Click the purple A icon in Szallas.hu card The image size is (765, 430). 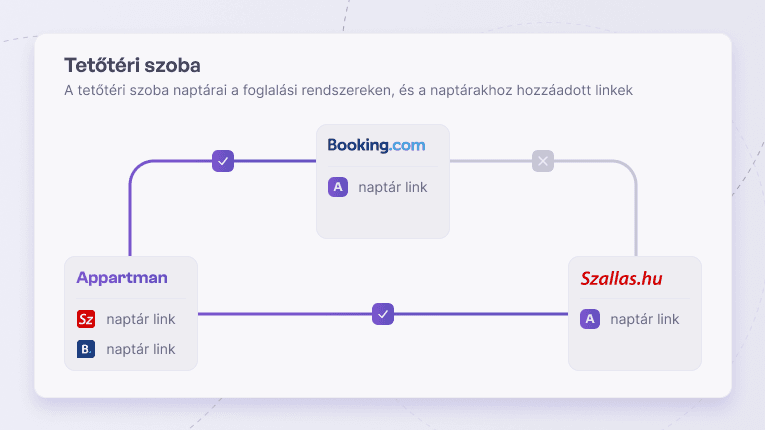click(x=590, y=319)
